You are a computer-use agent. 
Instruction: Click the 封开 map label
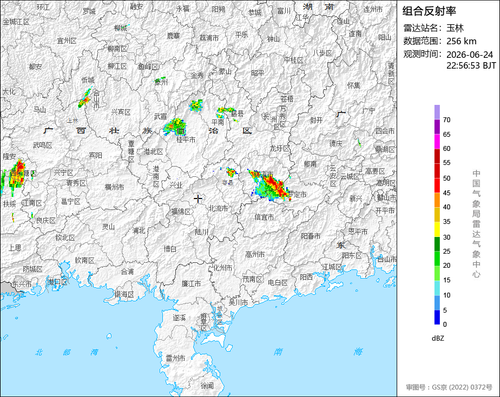(x=316, y=120)
